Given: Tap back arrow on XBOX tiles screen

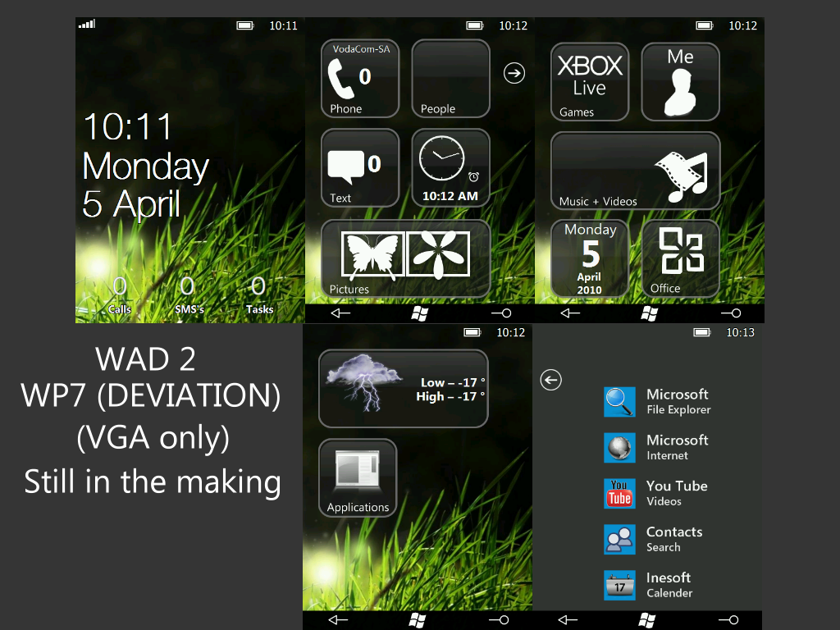Looking at the screenshot, I should [x=570, y=313].
